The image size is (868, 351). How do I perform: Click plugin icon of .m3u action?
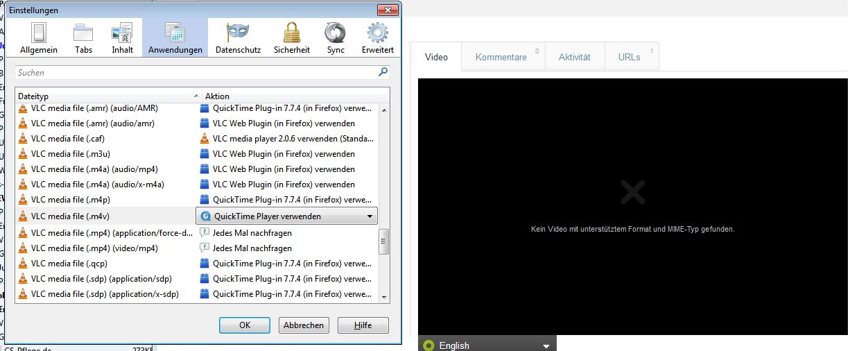(x=205, y=154)
